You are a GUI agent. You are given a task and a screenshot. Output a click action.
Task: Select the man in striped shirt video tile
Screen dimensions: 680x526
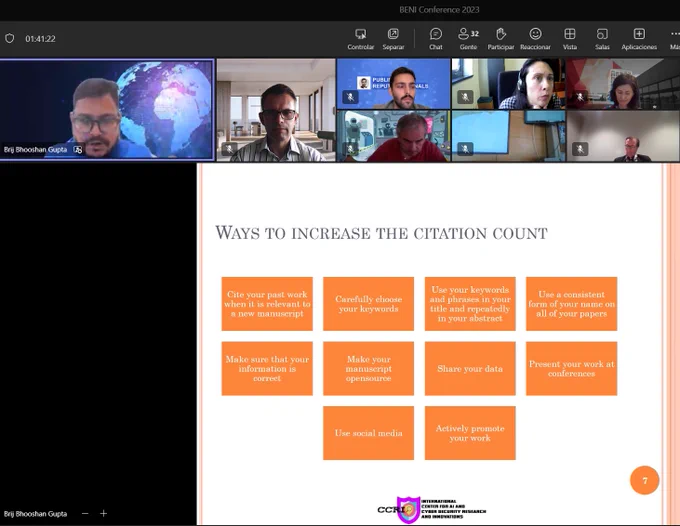pos(276,110)
